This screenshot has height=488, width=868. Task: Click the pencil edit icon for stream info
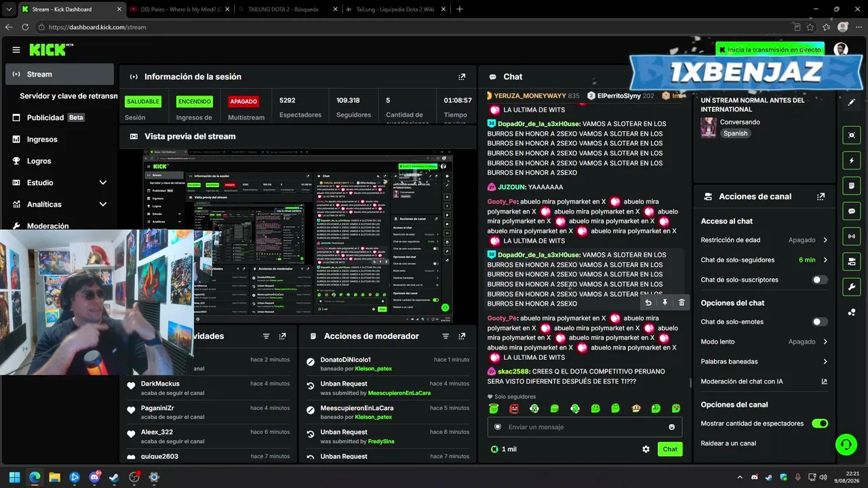(x=852, y=102)
